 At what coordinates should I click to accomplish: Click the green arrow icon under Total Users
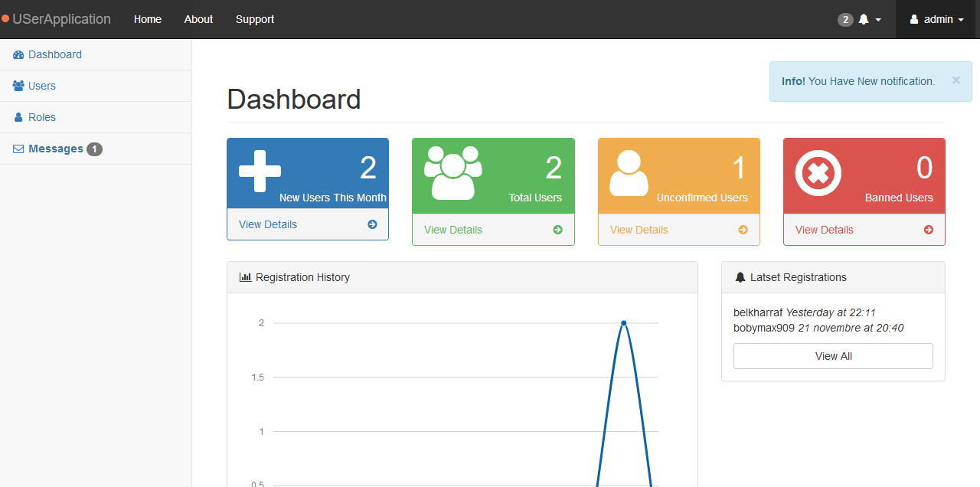pyautogui.click(x=557, y=230)
